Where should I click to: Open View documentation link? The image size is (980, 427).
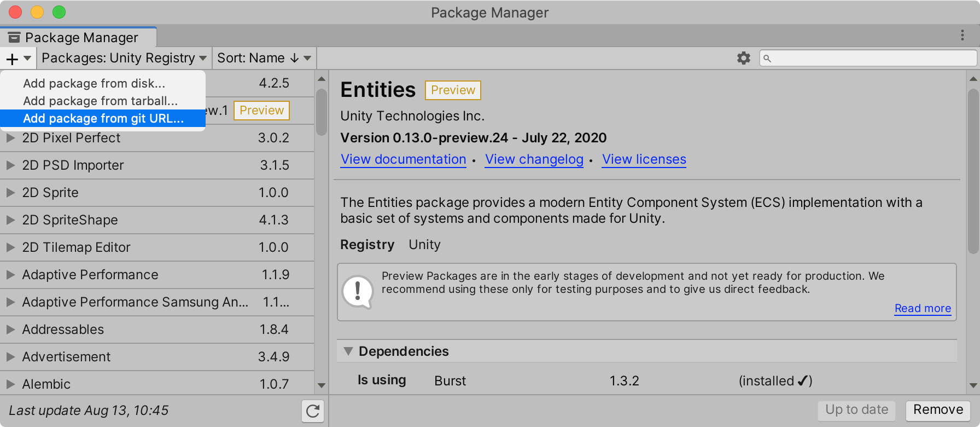[404, 159]
